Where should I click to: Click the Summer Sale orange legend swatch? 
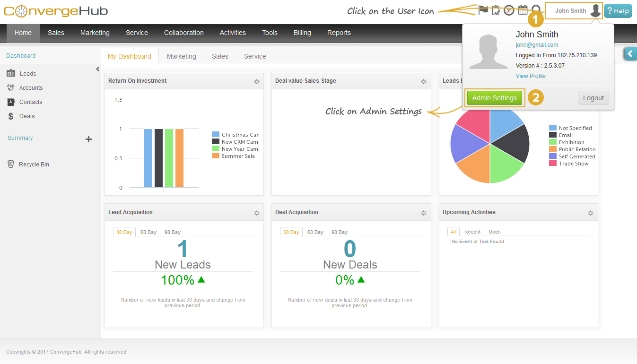tap(216, 156)
